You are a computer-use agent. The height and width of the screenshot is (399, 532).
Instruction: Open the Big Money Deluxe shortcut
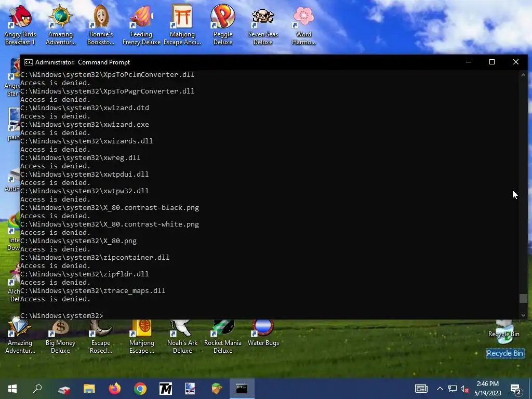[60, 337]
